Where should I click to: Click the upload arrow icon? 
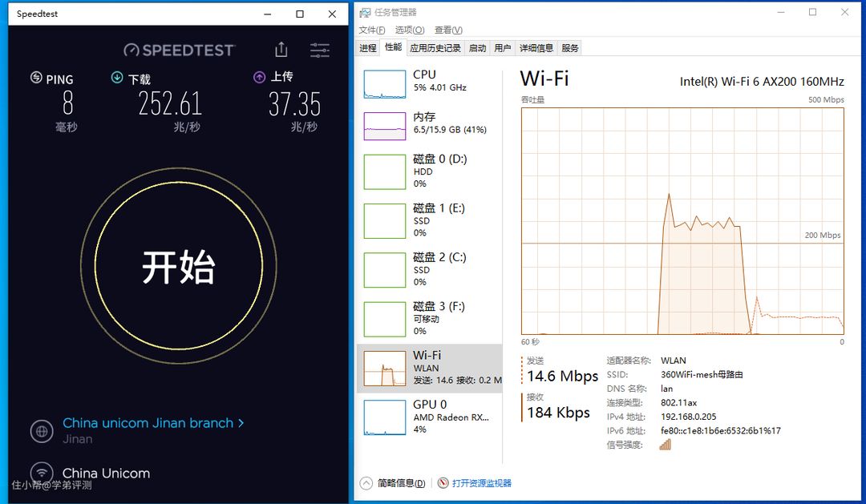click(259, 77)
